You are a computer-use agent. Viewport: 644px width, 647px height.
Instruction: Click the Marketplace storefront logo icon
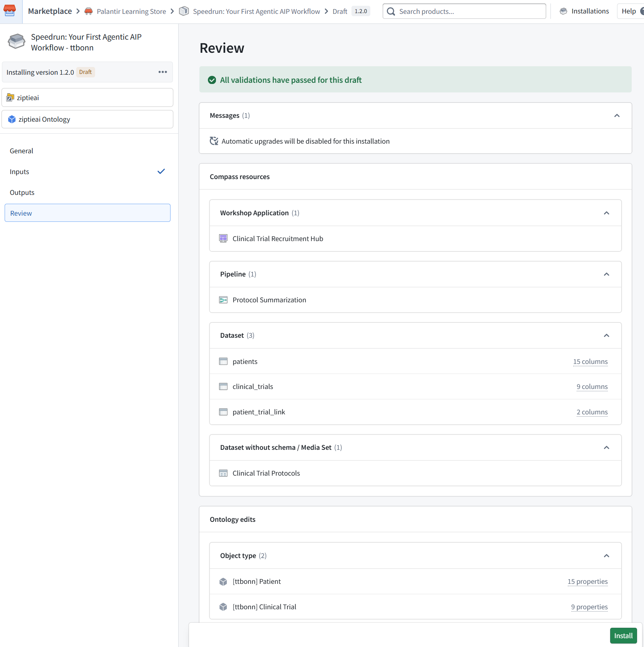(x=10, y=11)
